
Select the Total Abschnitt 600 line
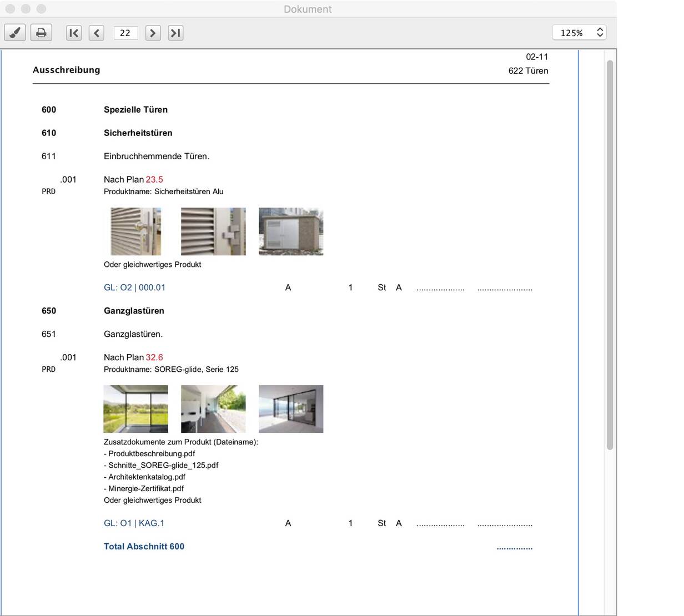(x=144, y=547)
